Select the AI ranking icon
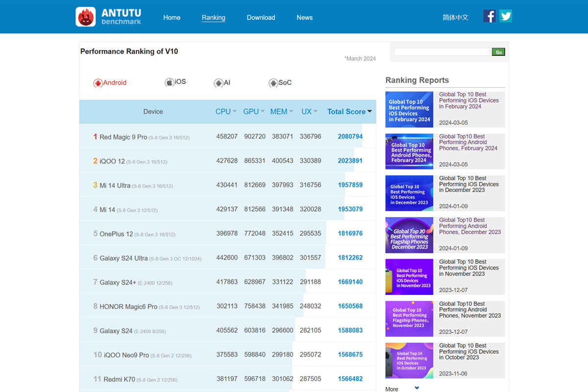Viewport: 588px width, 392px height. (219, 83)
